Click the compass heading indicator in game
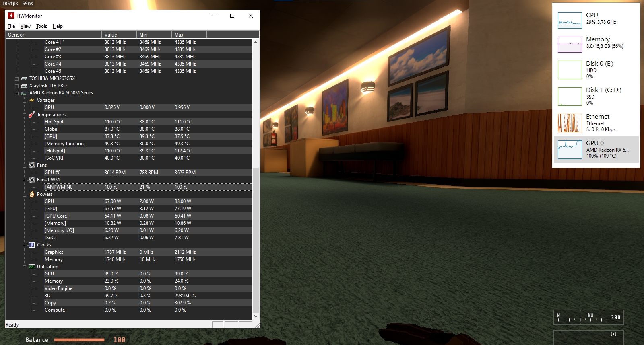 [x=588, y=317]
